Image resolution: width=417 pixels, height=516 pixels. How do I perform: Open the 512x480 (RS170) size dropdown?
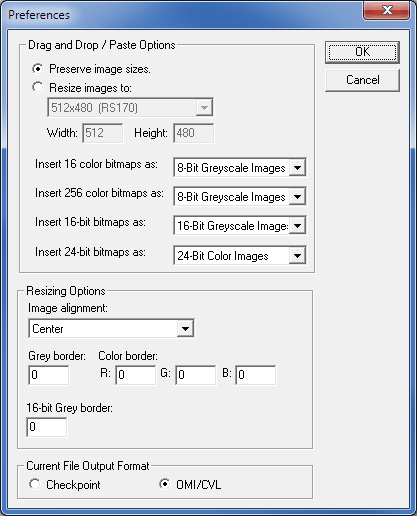pyautogui.click(x=130, y=108)
